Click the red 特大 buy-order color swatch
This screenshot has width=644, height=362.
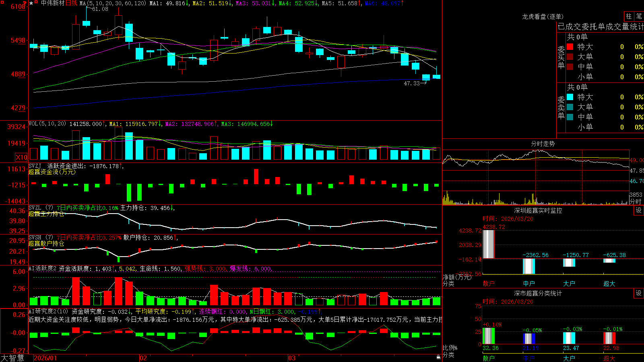pyautogui.click(x=570, y=47)
